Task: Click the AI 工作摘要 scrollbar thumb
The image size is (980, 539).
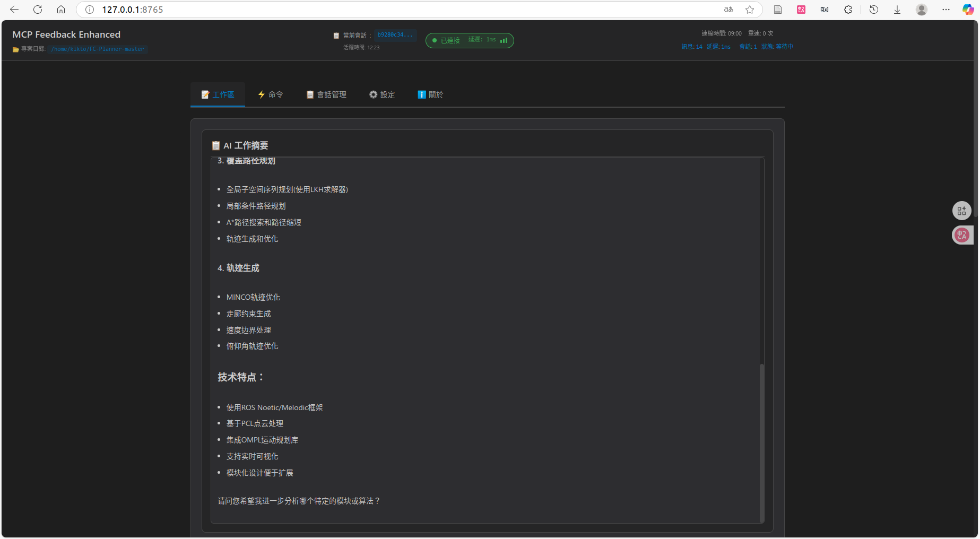Action: tap(762, 443)
